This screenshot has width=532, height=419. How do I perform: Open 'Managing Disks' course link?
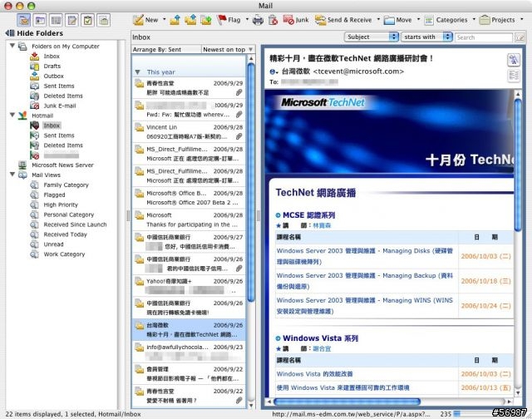[365, 256]
